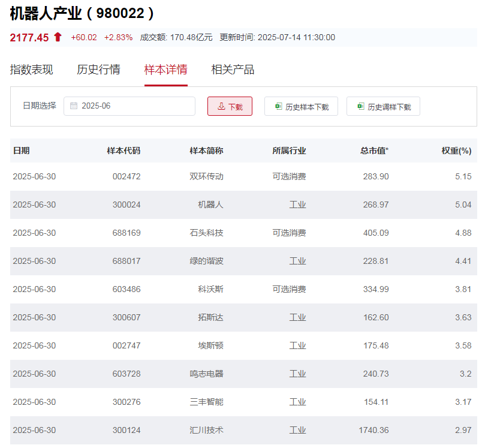The width and height of the screenshot is (482, 448).
Task: Click the 样本代码 column header
Action: point(123,151)
